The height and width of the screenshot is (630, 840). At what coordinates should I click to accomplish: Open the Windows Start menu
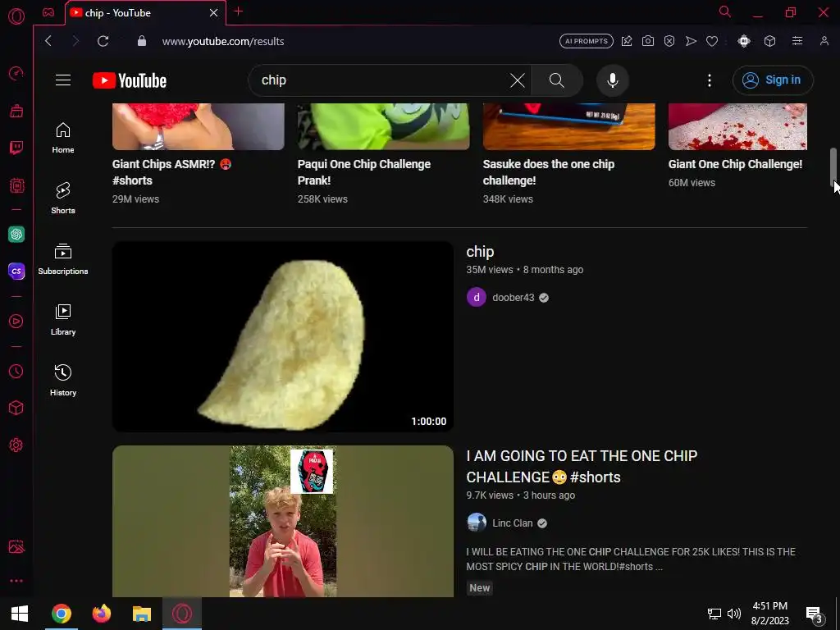coord(20,614)
